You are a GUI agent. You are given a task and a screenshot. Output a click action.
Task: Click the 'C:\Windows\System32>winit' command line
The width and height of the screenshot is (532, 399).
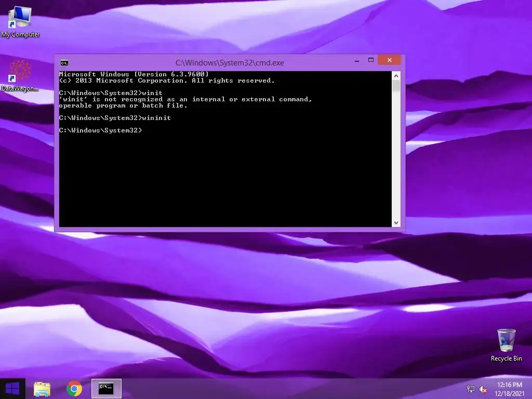point(111,93)
